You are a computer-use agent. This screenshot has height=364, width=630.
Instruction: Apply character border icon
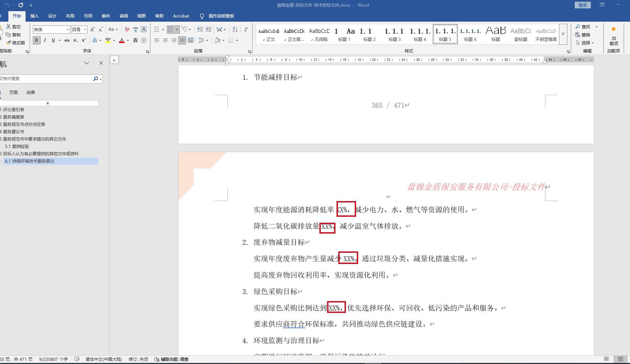(x=144, y=30)
